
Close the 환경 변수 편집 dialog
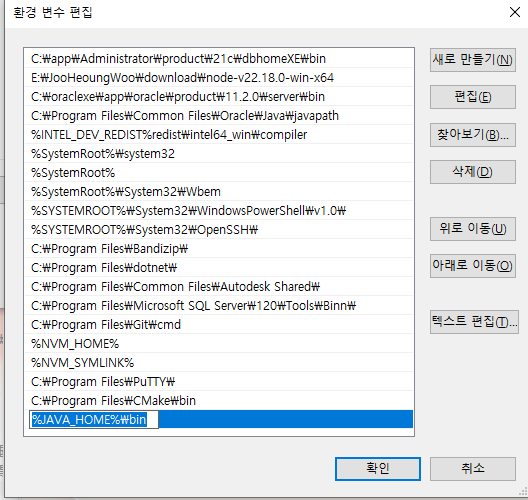[515, 12]
